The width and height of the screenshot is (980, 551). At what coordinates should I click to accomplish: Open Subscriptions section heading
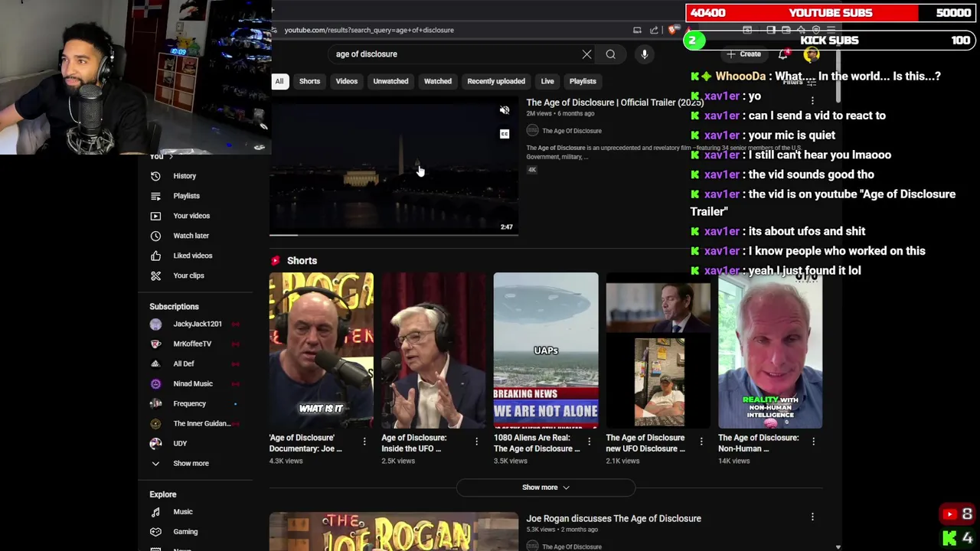pyautogui.click(x=174, y=307)
